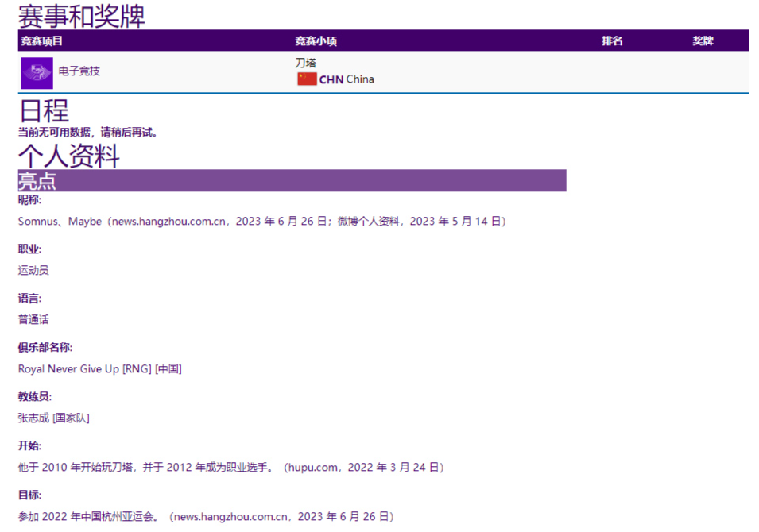Click the Royal Never Give Up club name

(x=99, y=369)
